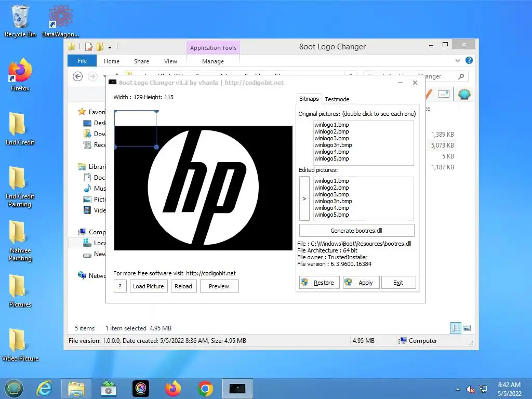532x399 pixels.
Task: Open Firefox from the taskbar
Action: click(173, 389)
